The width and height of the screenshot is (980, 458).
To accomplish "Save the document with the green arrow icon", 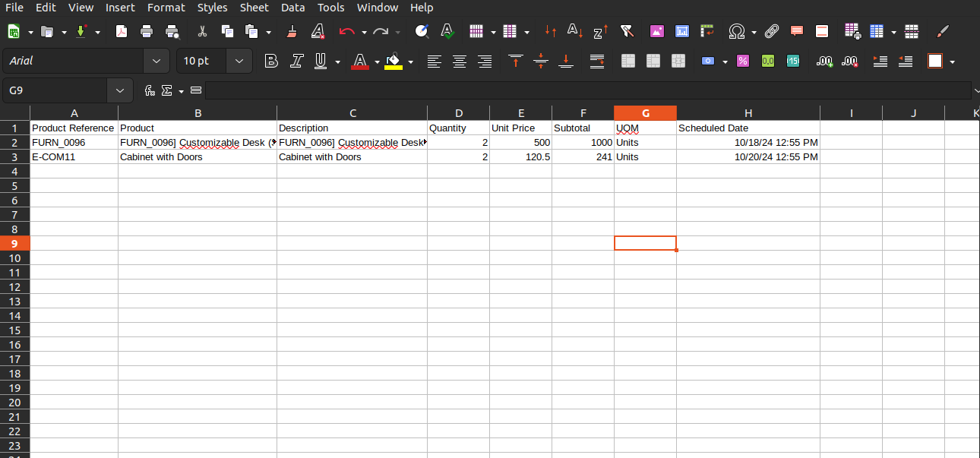I will pos(81,32).
